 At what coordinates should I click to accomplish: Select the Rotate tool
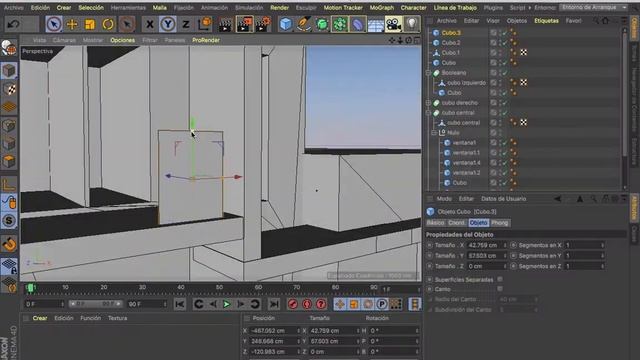[x=108, y=24]
